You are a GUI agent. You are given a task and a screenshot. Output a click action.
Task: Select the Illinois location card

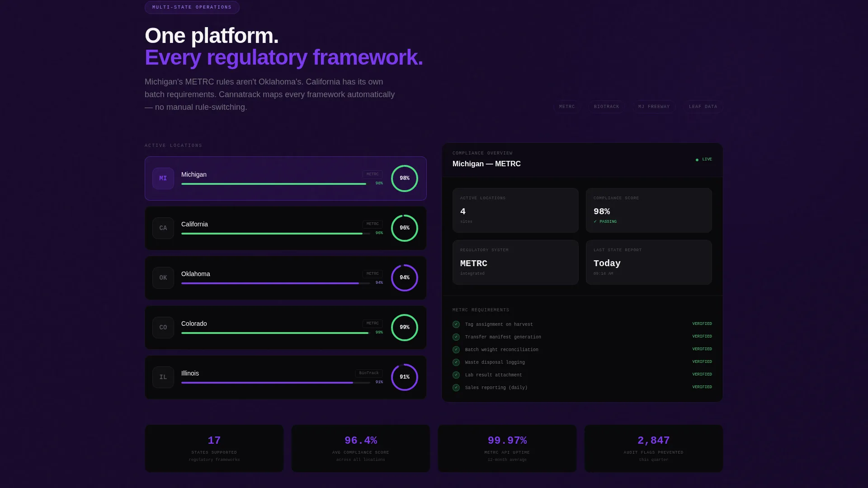tap(286, 377)
